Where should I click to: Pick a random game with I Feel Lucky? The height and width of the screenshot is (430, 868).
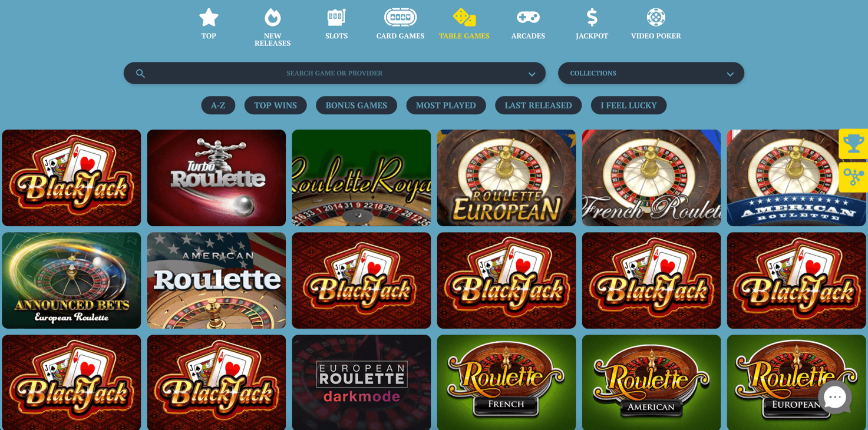click(x=628, y=105)
